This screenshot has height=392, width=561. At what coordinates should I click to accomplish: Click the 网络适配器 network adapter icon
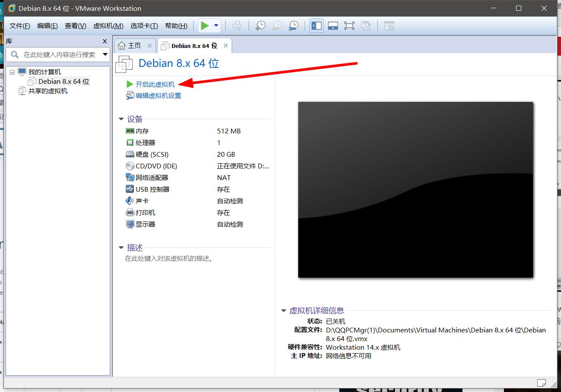coord(130,177)
